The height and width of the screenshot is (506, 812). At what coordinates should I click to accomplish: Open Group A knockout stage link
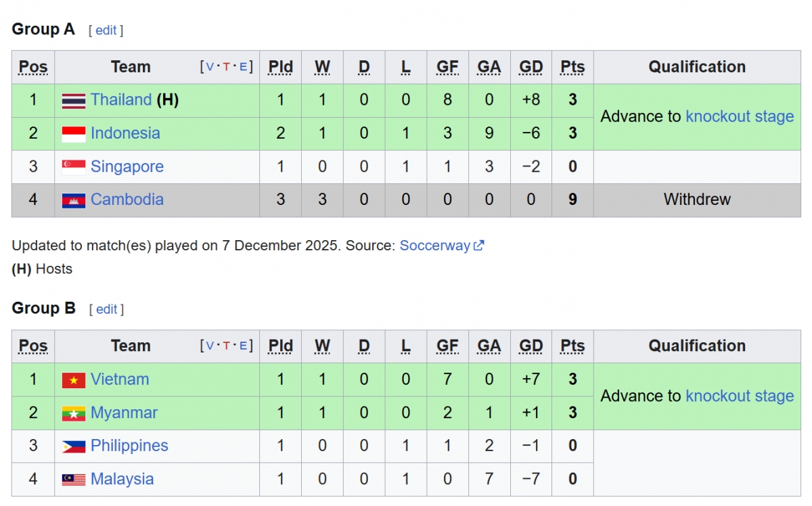pos(739,116)
